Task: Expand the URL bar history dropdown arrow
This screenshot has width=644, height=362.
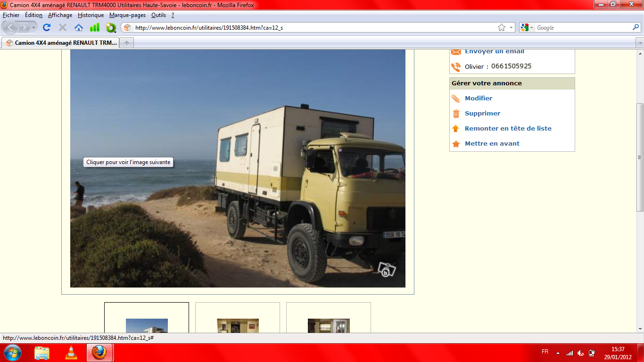Action: point(512,28)
